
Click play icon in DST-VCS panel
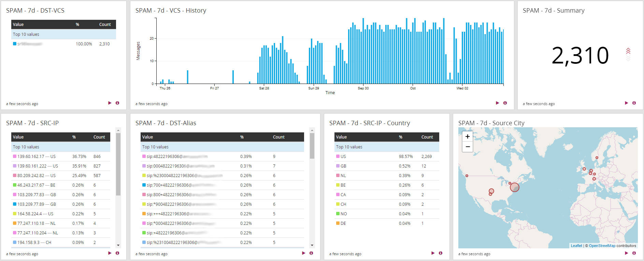[x=110, y=103]
